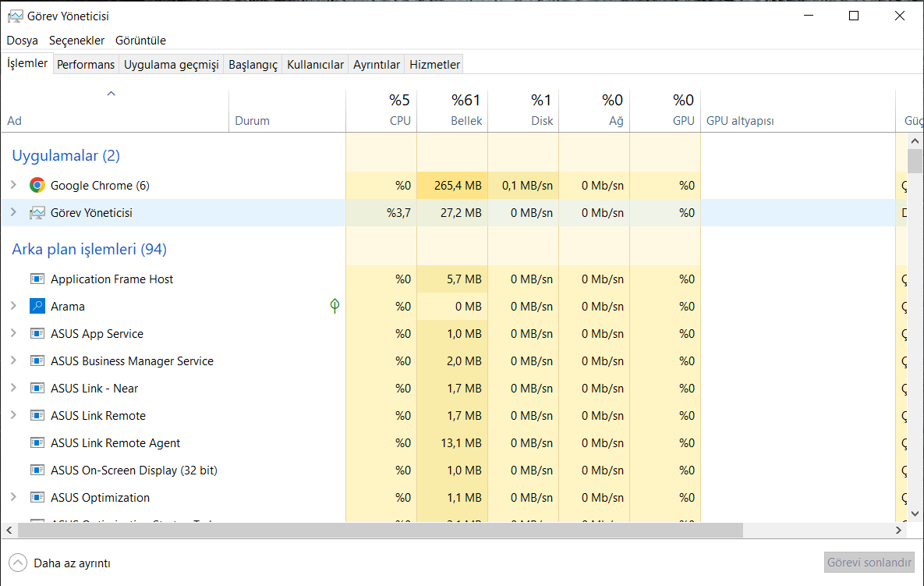Sort processes by Bellek column
Screen dimensions: 924x586
[452, 110]
